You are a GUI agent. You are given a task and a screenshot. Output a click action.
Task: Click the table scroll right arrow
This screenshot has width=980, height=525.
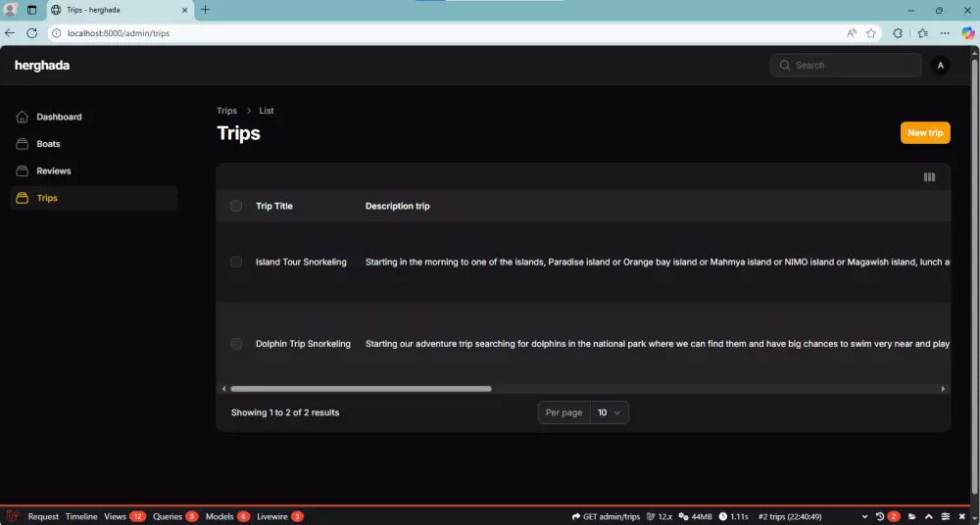coord(943,389)
